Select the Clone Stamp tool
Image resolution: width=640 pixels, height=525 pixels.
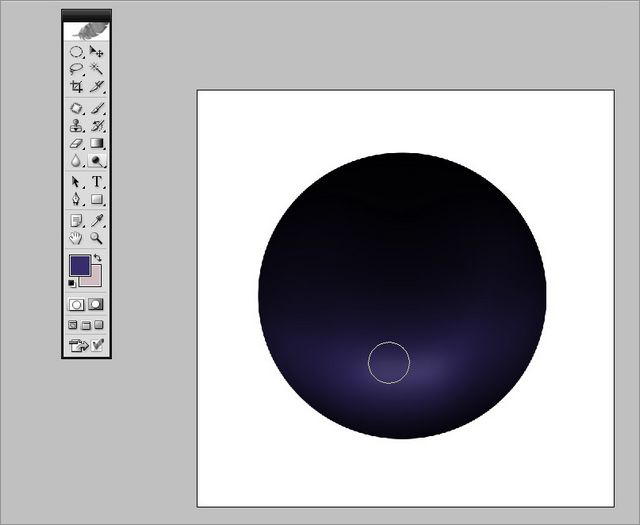(x=76, y=125)
